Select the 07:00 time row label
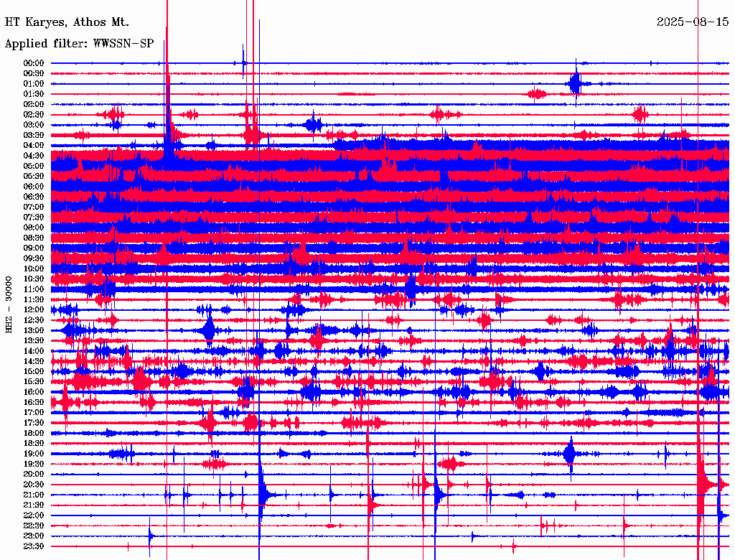 click(33, 207)
